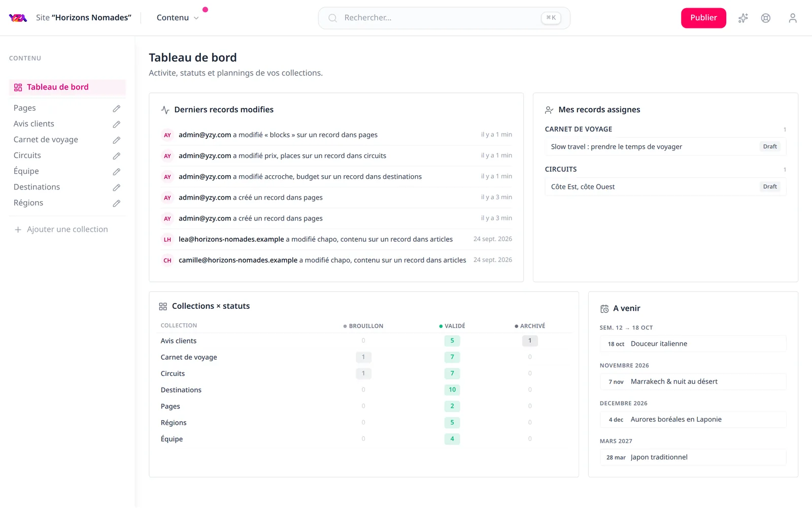
Task: Click the Publier button
Action: 703,18
